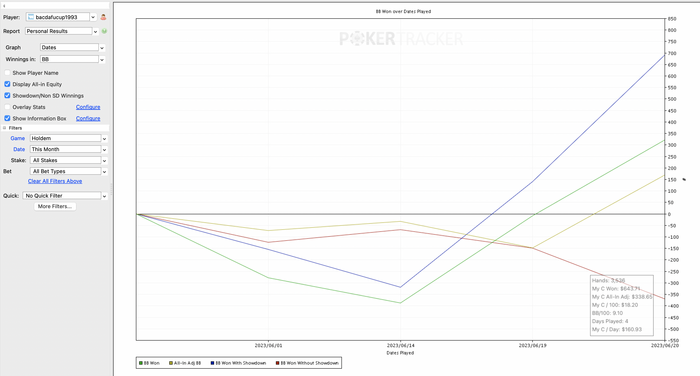
Task: Open the Quick filter dropdown
Action: click(104, 196)
